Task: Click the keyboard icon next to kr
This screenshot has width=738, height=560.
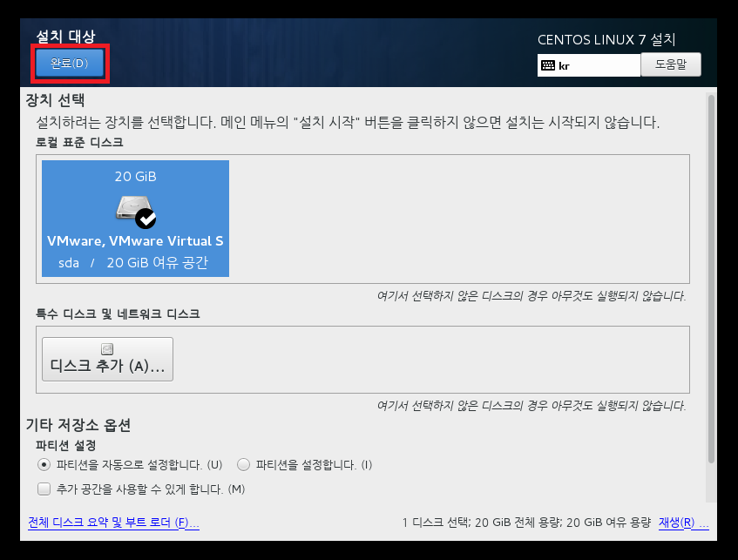Action: (x=548, y=65)
